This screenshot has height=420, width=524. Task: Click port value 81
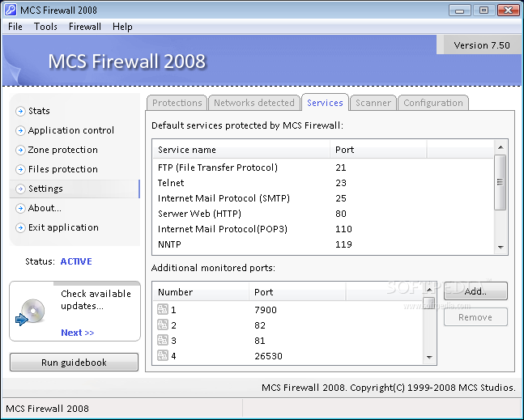point(260,341)
